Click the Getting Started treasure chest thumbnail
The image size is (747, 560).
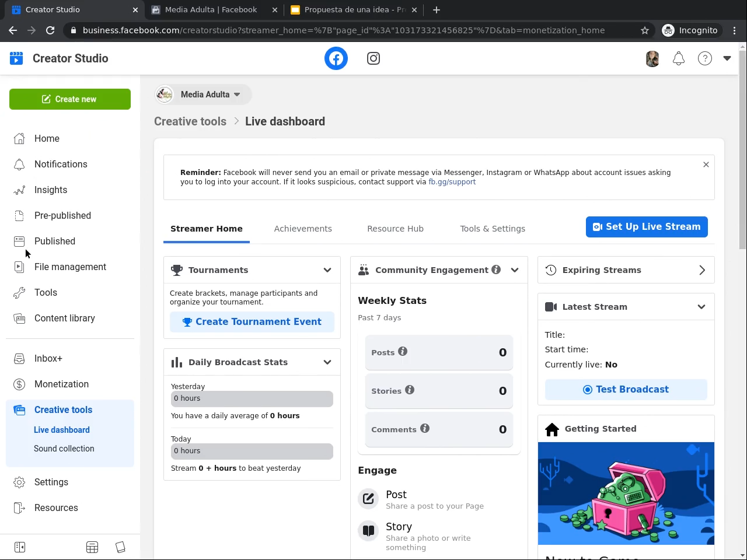(626, 493)
